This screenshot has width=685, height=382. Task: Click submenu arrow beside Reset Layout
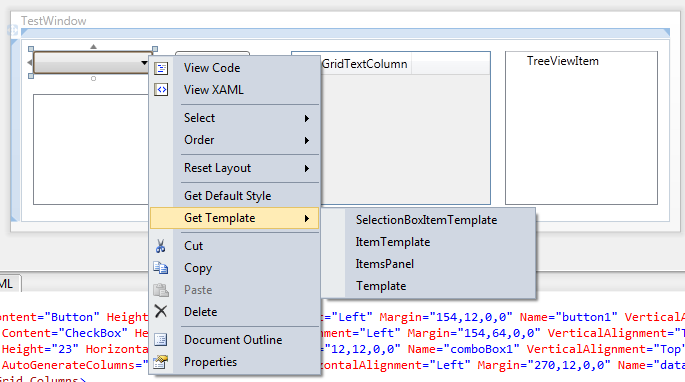pyautogui.click(x=307, y=168)
